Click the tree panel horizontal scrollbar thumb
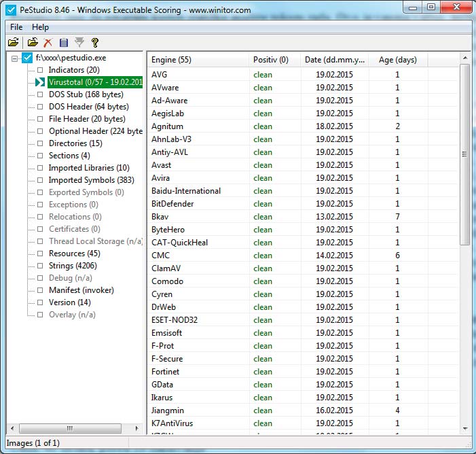This screenshot has width=476, height=454. (70, 428)
